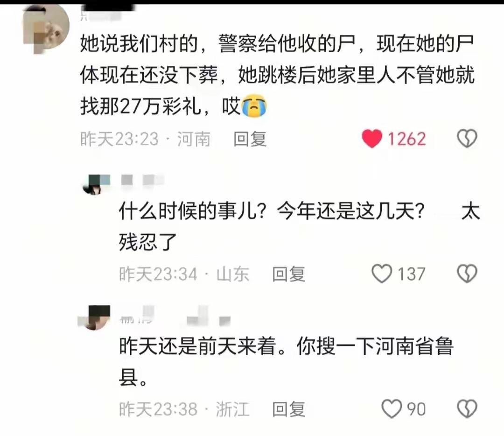Like the Shandong reply with 137 likes
Screen dimensions: 504x436
click(382, 274)
